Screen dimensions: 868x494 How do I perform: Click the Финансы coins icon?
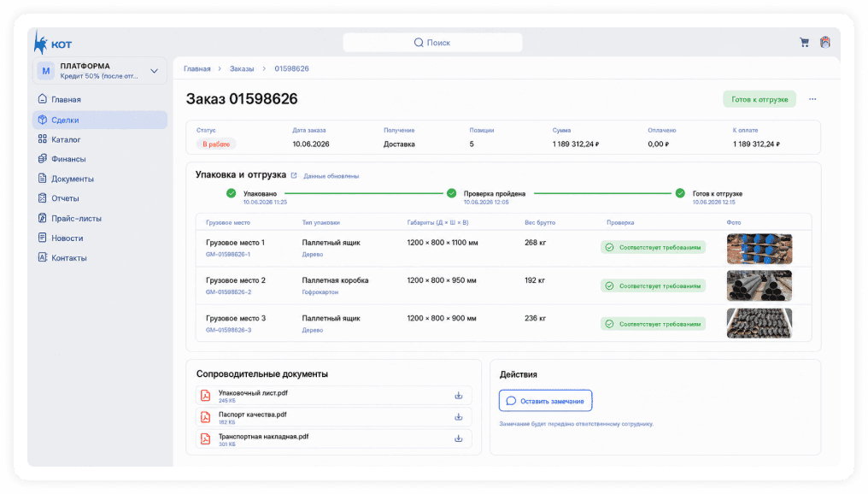43,158
